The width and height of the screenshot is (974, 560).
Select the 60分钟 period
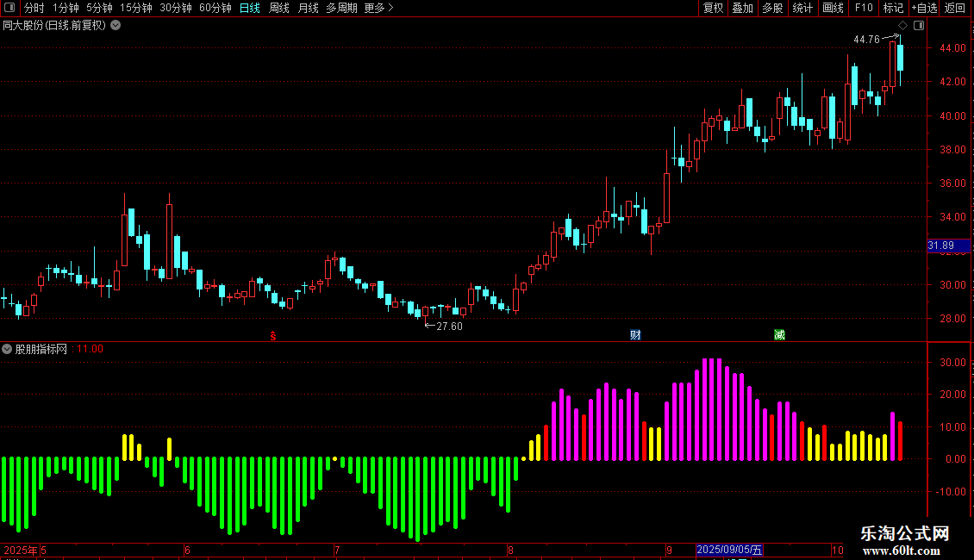pyautogui.click(x=215, y=8)
